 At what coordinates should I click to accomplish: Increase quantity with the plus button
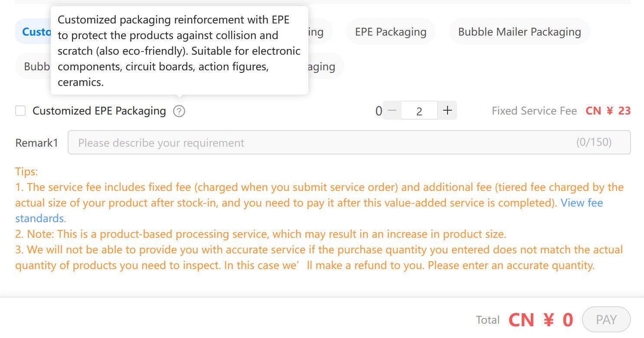(x=447, y=111)
